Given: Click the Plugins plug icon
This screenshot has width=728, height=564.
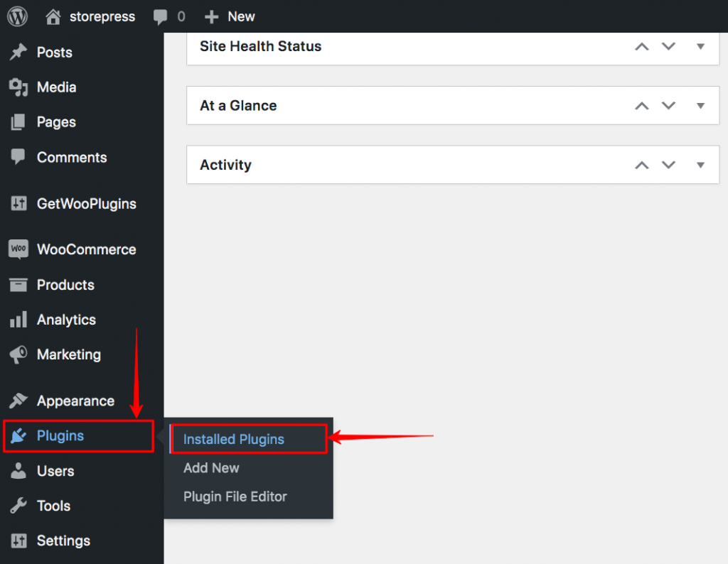Looking at the screenshot, I should coord(18,435).
